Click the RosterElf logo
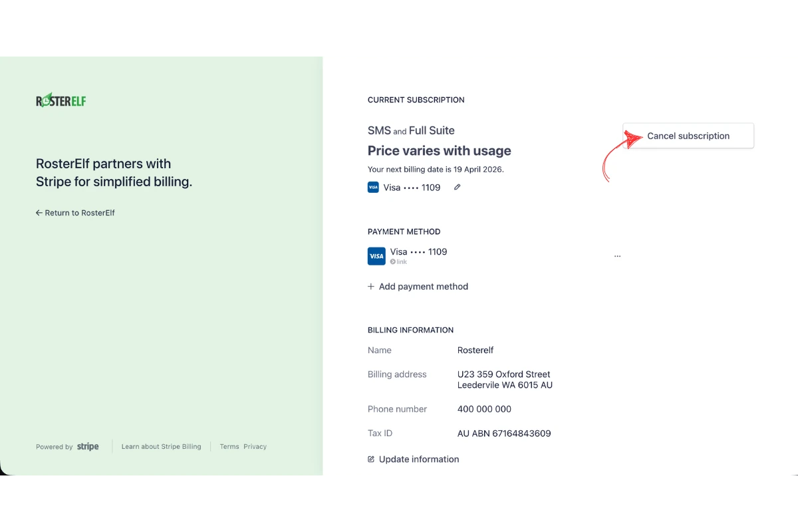Viewport: 798px width, 532px height. [61, 100]
